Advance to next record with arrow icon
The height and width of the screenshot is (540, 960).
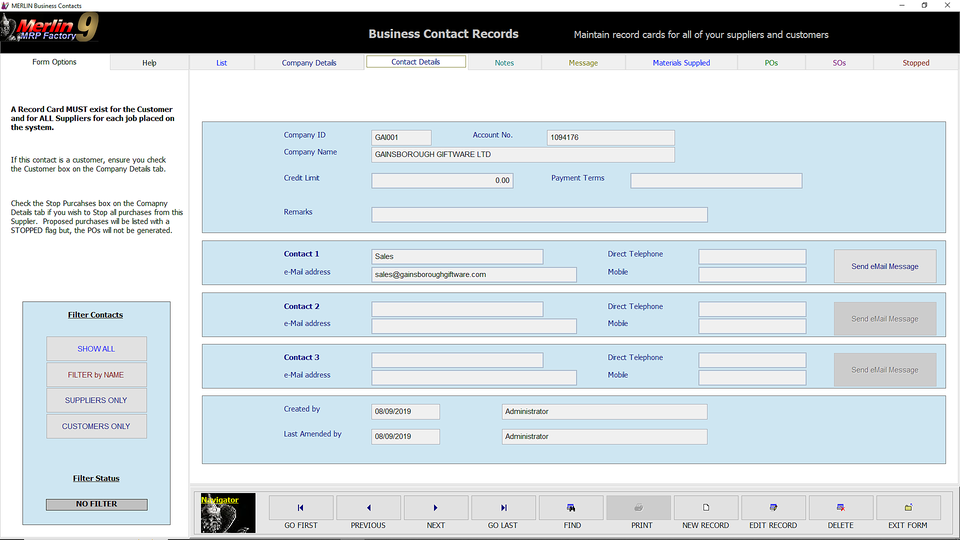tap(436, 508)
